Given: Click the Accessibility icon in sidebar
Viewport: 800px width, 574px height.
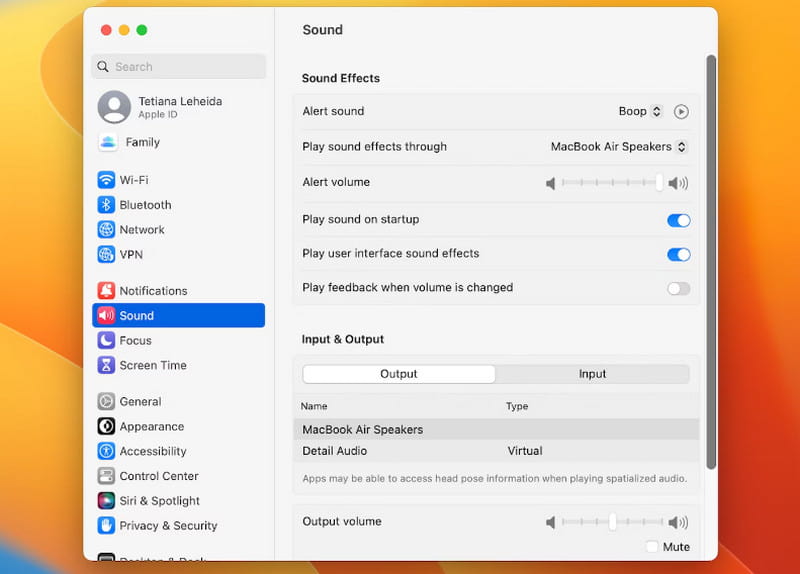Looking at the screenshot, I should [106, 452].
